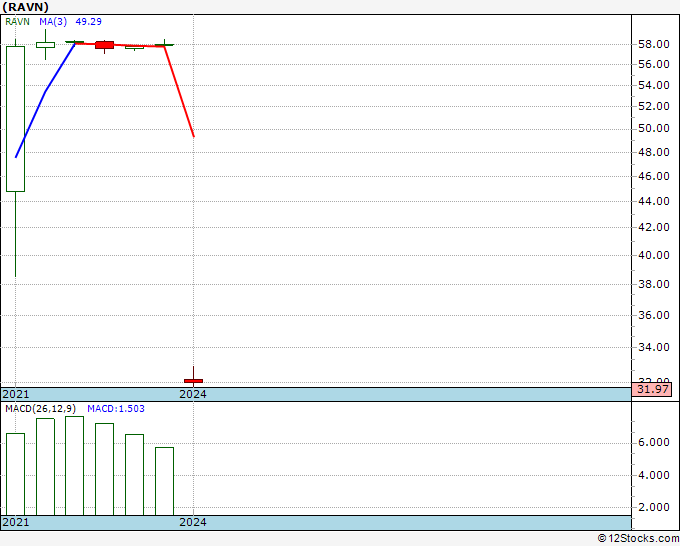Click the 50.00 price axis label

coord(654,128)
